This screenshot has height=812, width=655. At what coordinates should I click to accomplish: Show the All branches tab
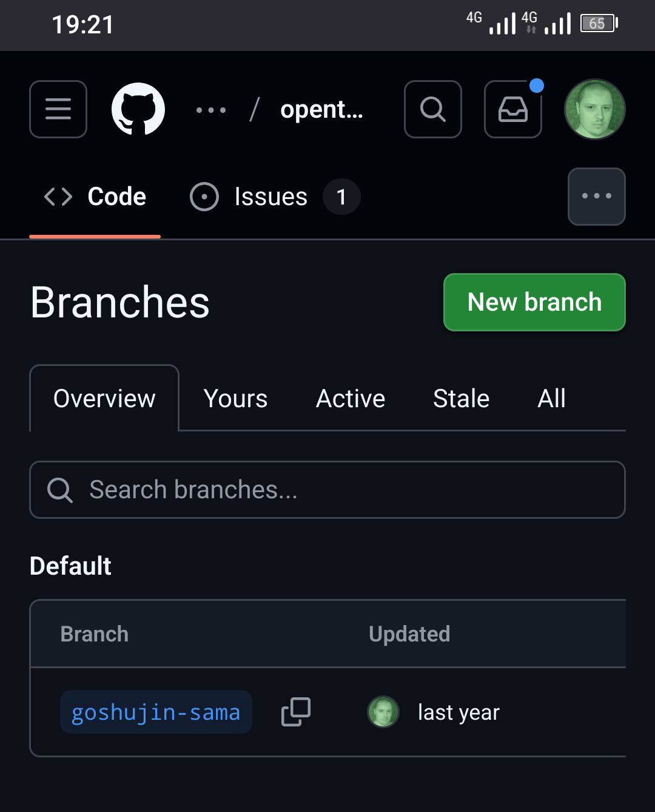[551, 399]
